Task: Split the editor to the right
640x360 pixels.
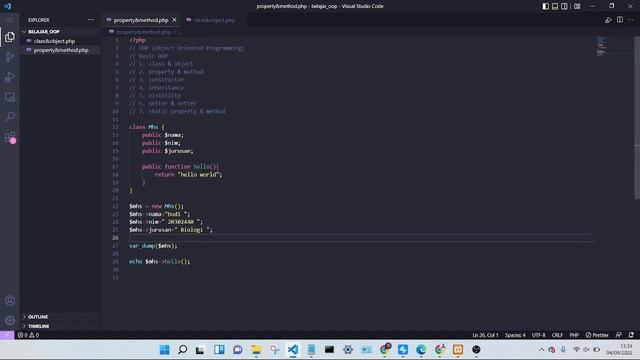Action: pos(620,20)
